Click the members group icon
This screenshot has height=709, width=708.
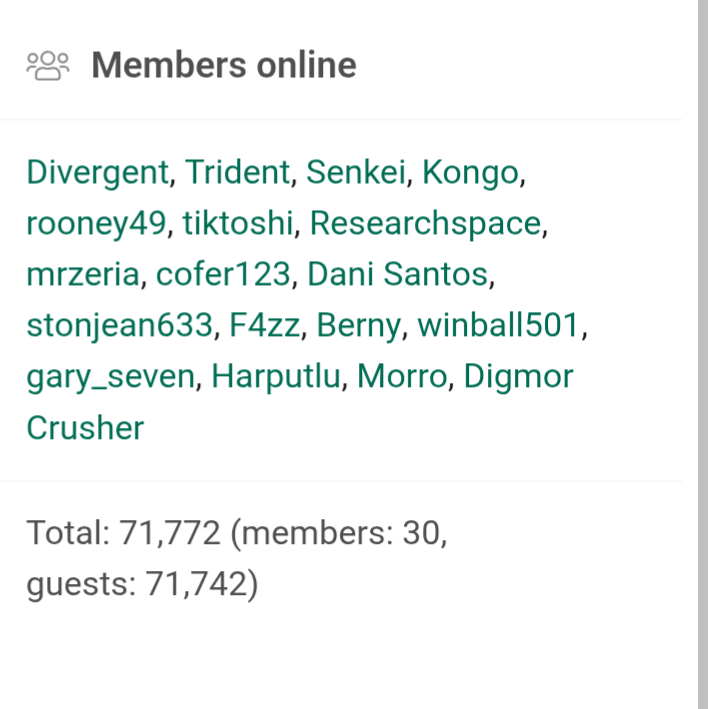[48, 66]
